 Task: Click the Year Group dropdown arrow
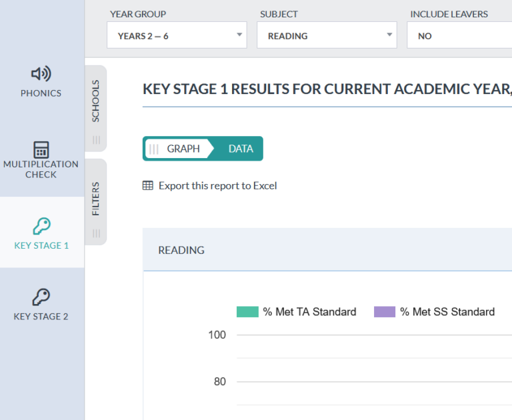pos(239,35)
